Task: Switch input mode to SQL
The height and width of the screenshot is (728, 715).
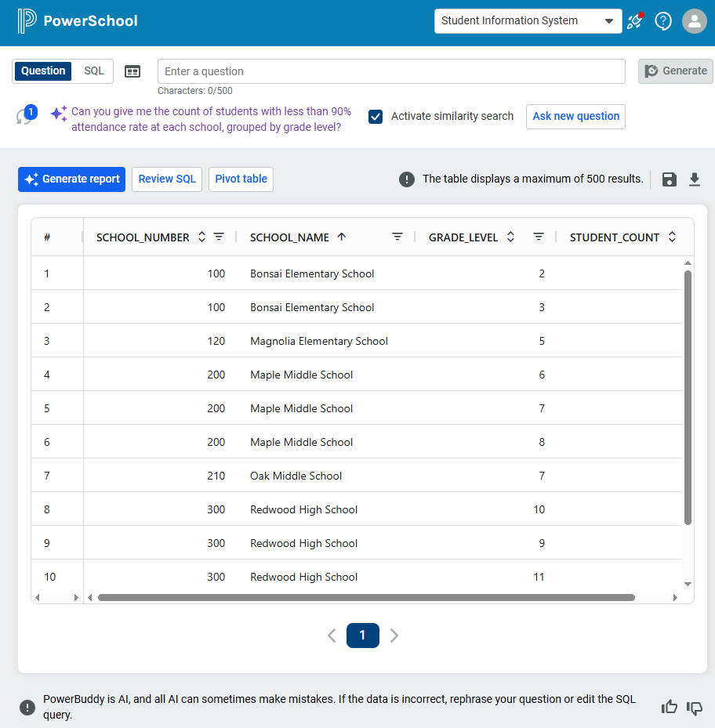Action: pos(94,71)
